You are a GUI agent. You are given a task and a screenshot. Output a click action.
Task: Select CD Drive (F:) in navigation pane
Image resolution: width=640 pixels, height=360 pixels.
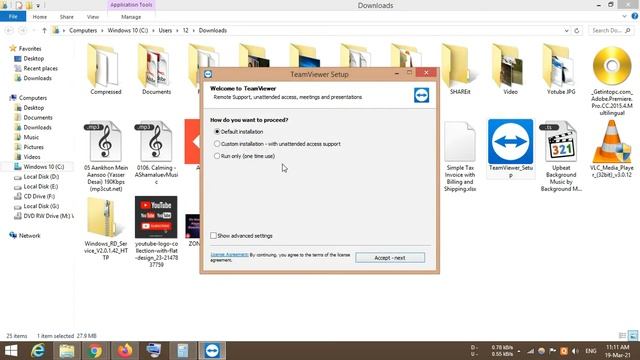[x=39, y=196]
